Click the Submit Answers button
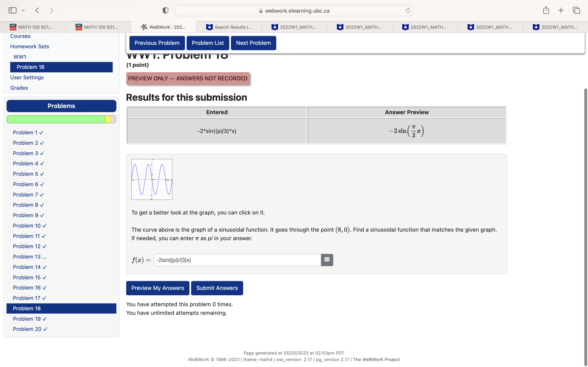 click(217, 288)
